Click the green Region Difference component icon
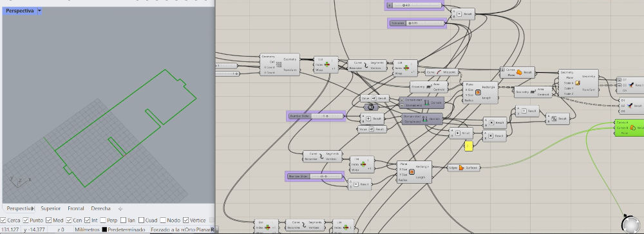Viewport: 644px width, 234px height. [632, 128]
